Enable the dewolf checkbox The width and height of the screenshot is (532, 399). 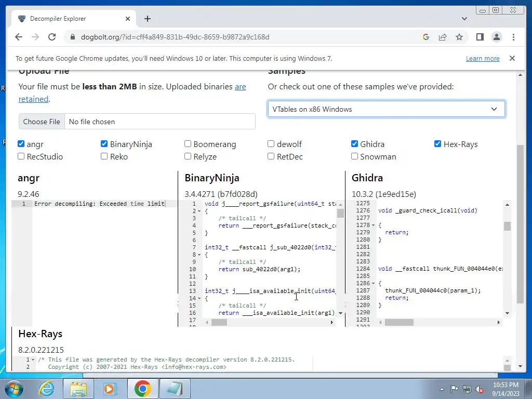click(x=271, y=144)
